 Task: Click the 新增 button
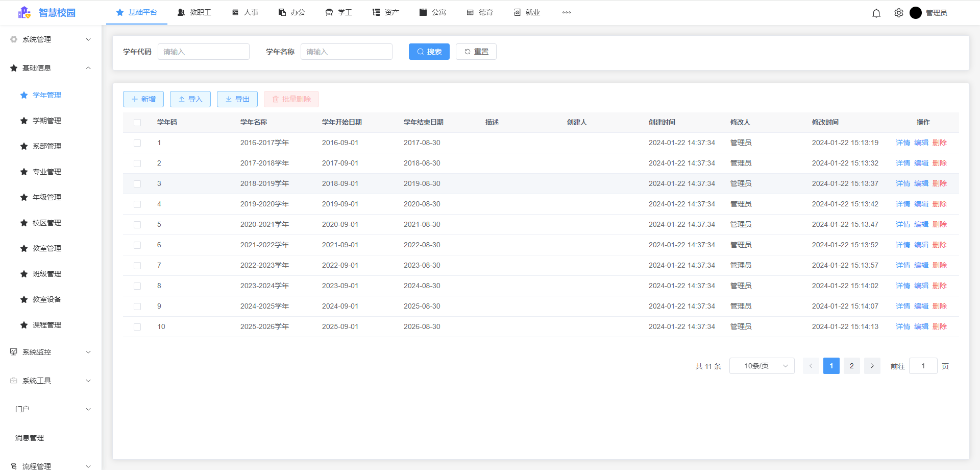(x=143, y=99)
